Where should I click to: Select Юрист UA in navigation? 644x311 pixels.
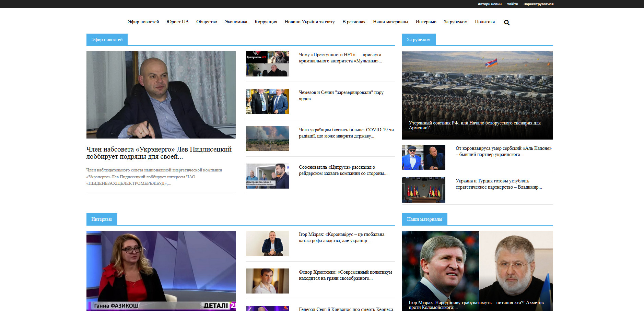[177, 22]
